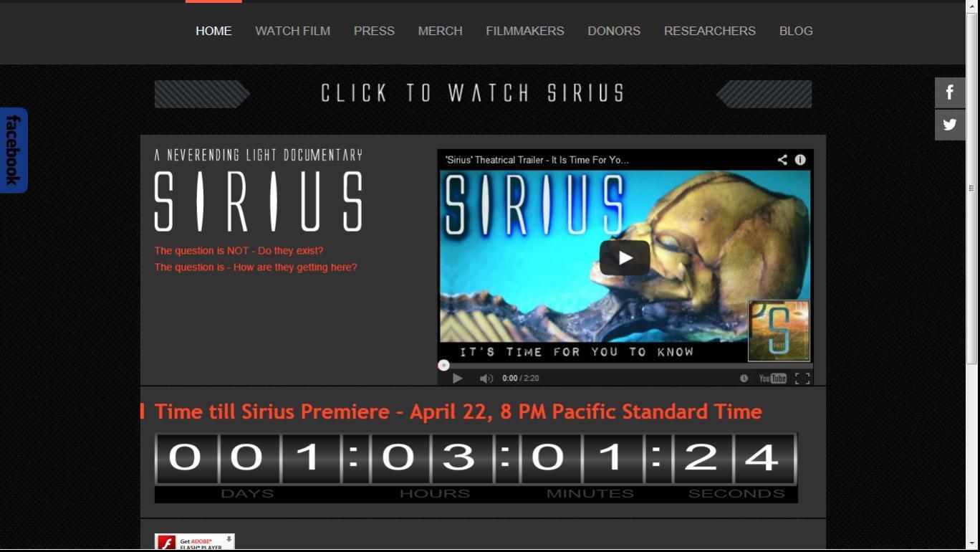Open the BLOG page
The height and width of the screenshot is (552, 980).
click(796, 31)
